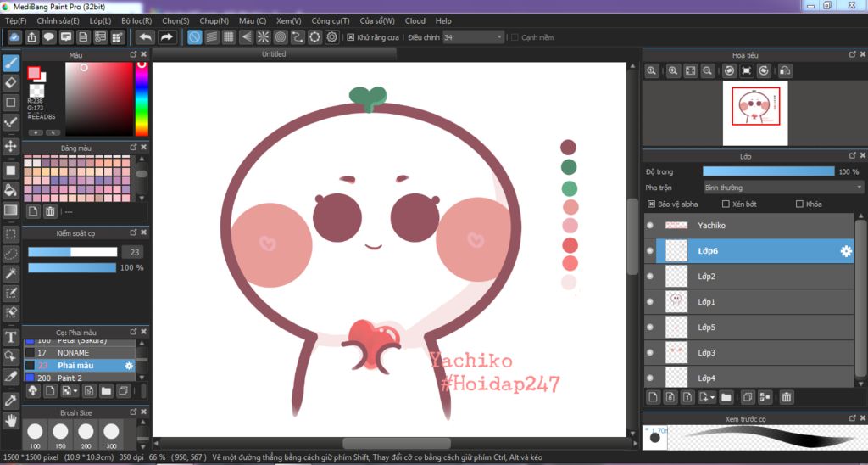868x465 pixels.
Task: Click the brush size slider in Kiểm soát cọ
Action: [x=73, y=252]
